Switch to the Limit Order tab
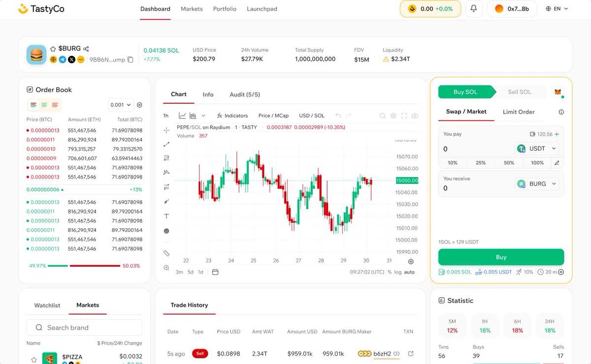591x364 pixels. click(519, 112)
